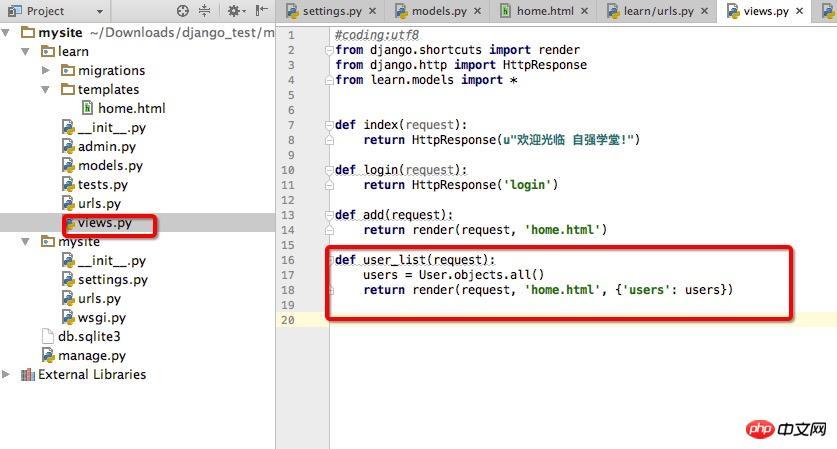Collapse the learn folder

pos(25,52)
